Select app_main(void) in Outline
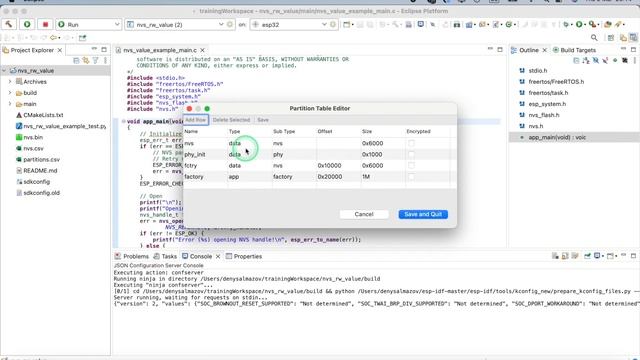Screen dimensions: 640x360 557,137
